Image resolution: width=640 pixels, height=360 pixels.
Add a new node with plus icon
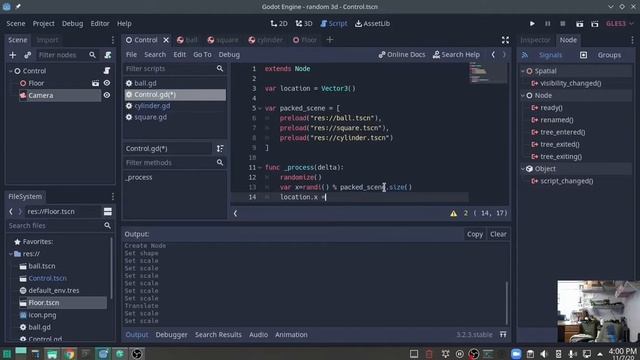tap(13, 55)
